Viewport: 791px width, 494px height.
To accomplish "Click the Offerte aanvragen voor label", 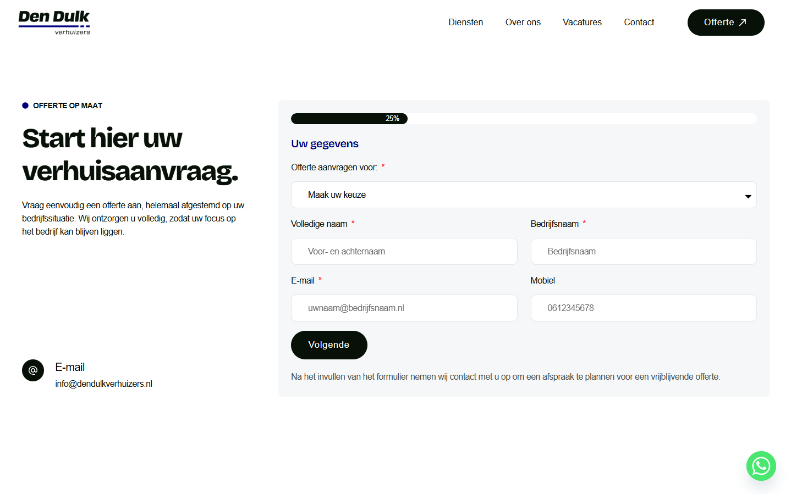I will pos(334,167).
